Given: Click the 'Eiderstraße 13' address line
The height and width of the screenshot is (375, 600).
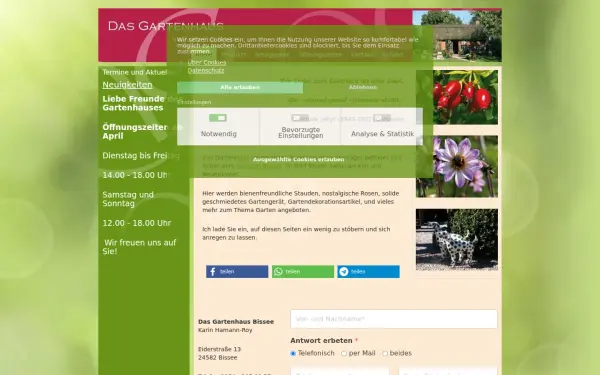Looking at the screenshot, I should click(219, 349).
